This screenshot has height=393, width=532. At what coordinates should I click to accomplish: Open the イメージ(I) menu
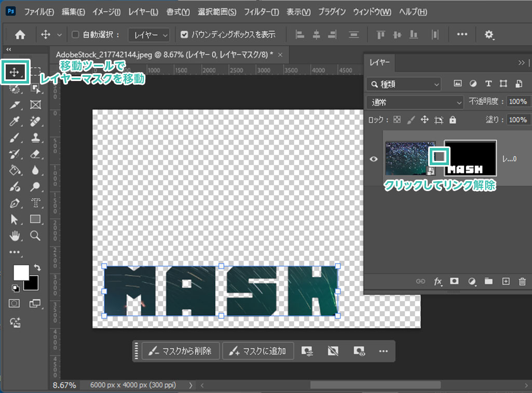point(106,12)
